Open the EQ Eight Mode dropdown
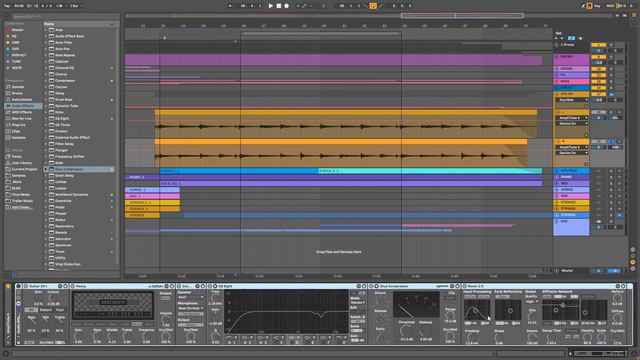The height and width of the screenshot is (360, 640). 358,302
